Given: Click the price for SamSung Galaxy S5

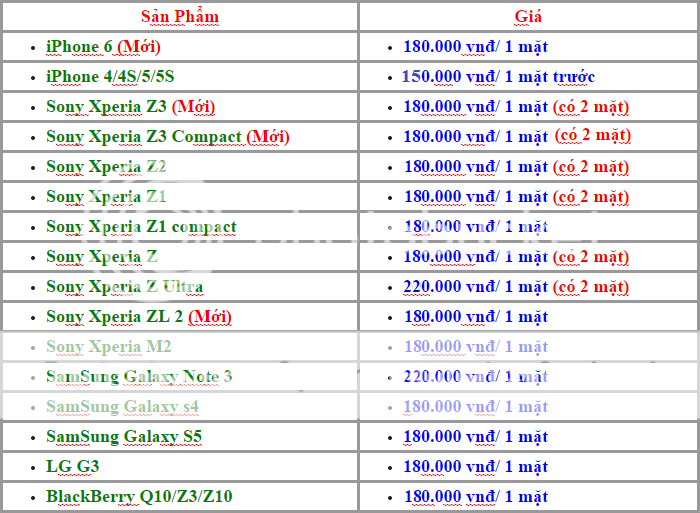Looking at the screenshot, I should (475, 436).
